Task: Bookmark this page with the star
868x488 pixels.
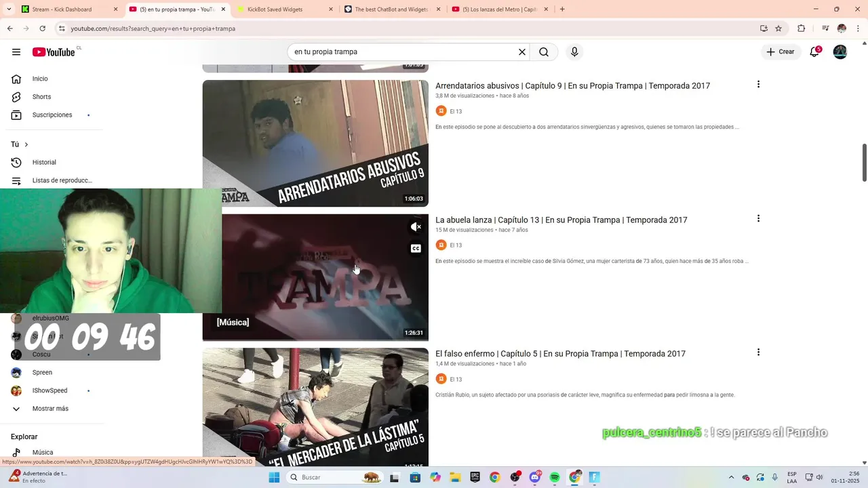Action: click(778, 28)
